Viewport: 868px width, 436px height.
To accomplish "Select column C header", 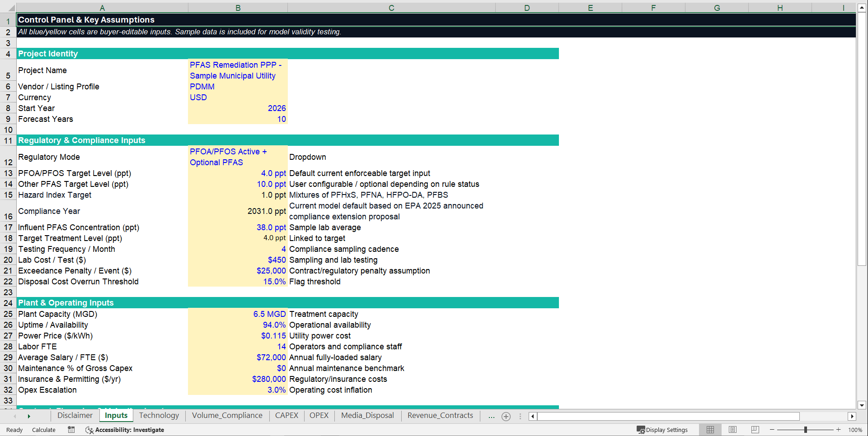I will (391, 8).
